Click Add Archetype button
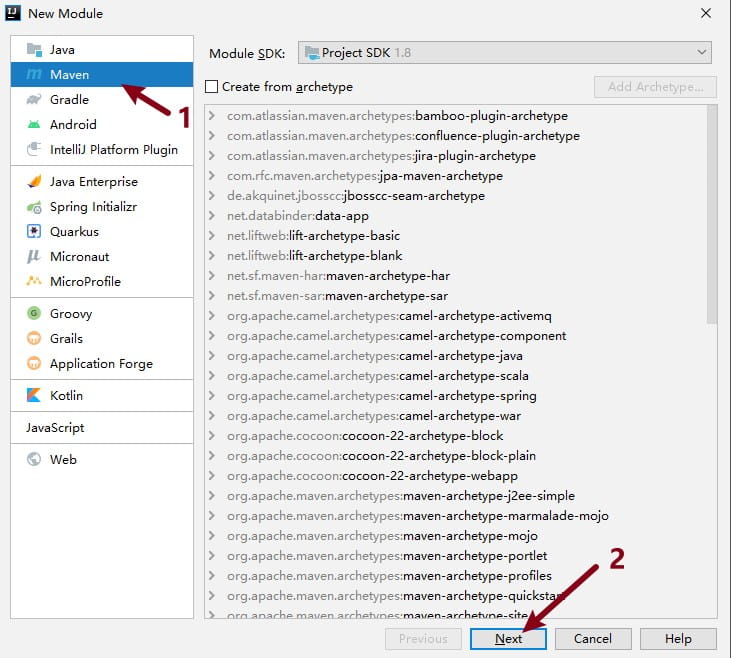 tap(655, 87)
